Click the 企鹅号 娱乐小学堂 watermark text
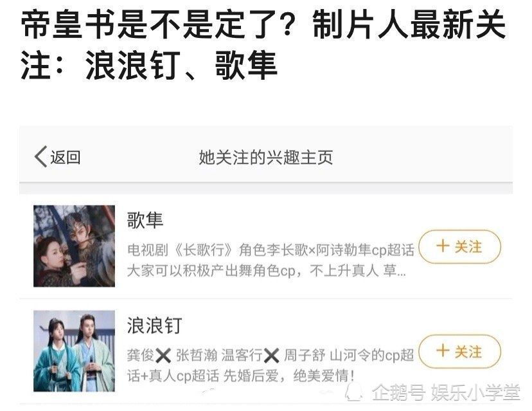Viewport: 532px width, 411px height. [447, 392]
